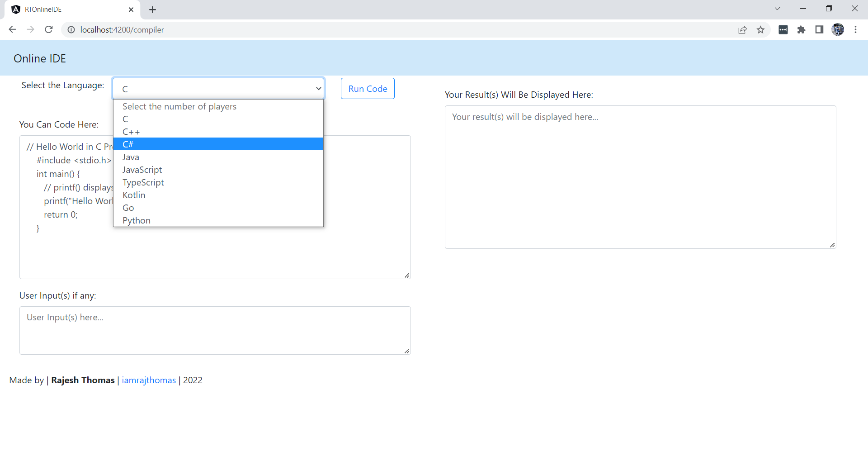Image resolution: width=868 pixels, height=466 pixels.
Task: Open Chrome's three-dot menu
Action: click(855, 29)
